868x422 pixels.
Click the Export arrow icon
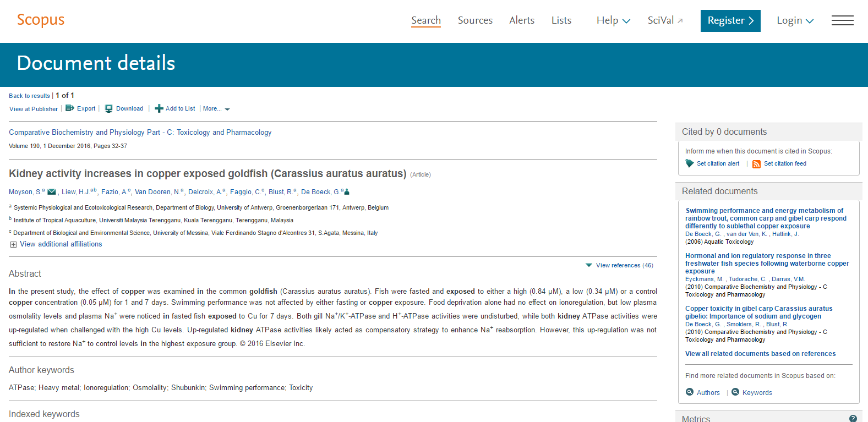pyautogui.click(x=70, y=108)
